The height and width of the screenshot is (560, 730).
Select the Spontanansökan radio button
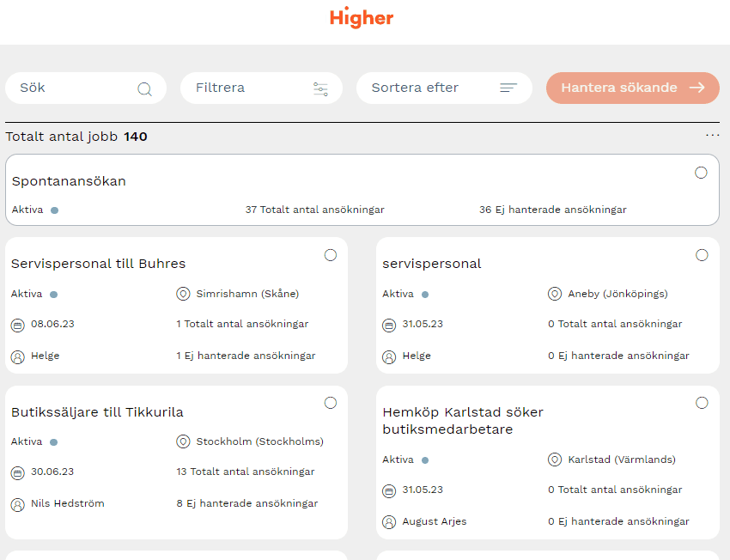tap(701, 173)
